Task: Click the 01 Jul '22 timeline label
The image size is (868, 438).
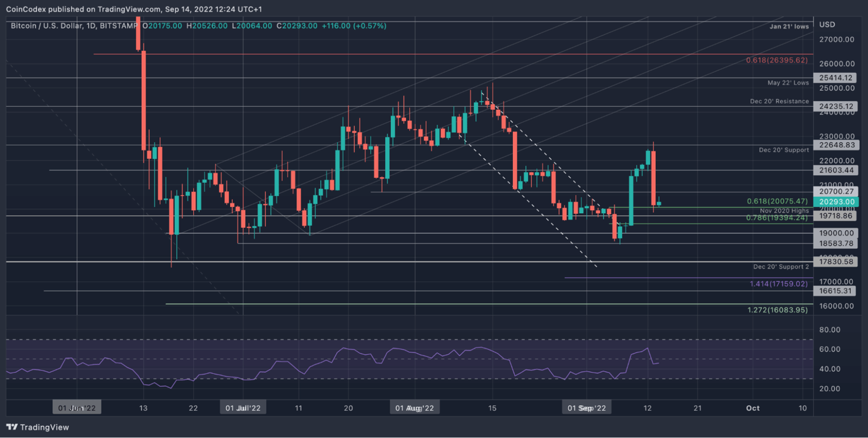Action: (x=243, y=408)
